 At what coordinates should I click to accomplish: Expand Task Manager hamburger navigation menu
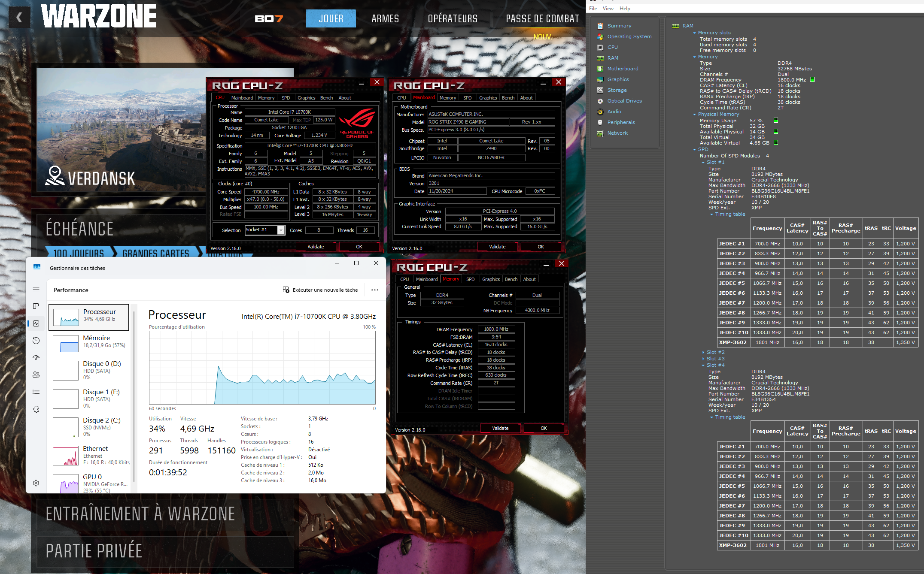[x=36, y=289]
